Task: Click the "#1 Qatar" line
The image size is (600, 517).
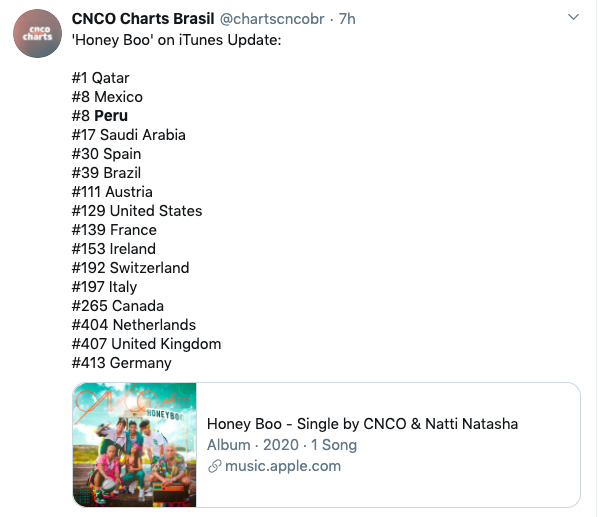Action: (x=100, y=78)
